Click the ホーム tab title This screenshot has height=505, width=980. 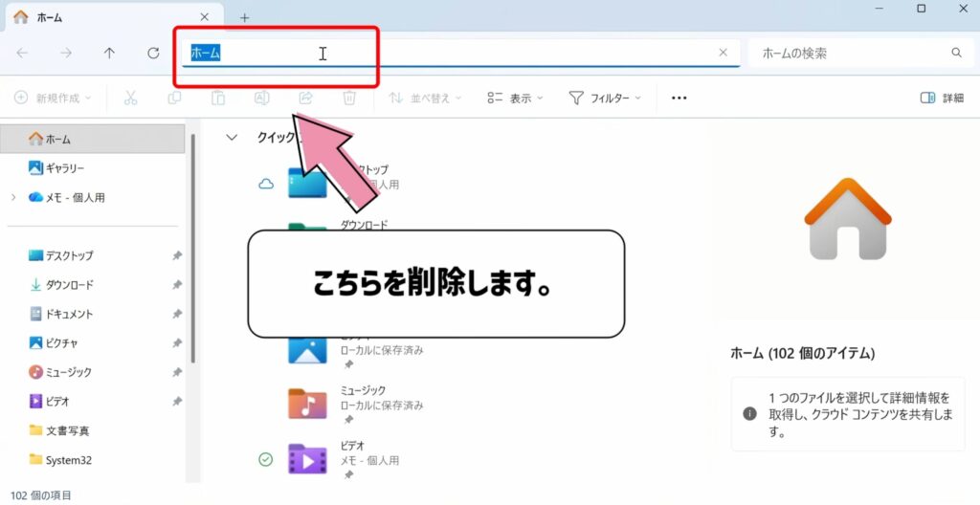coord(50,17)
